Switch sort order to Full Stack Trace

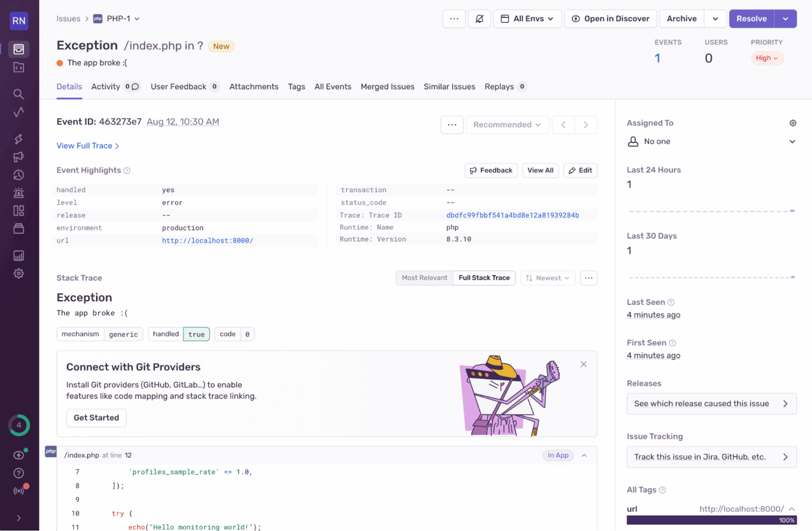(x=484, y=277)
